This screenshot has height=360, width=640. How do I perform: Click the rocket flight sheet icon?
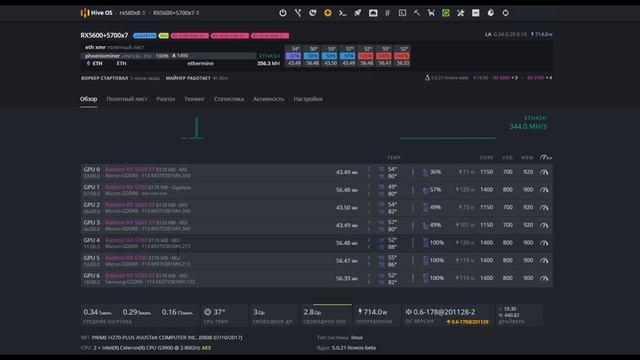click(358, 13)
